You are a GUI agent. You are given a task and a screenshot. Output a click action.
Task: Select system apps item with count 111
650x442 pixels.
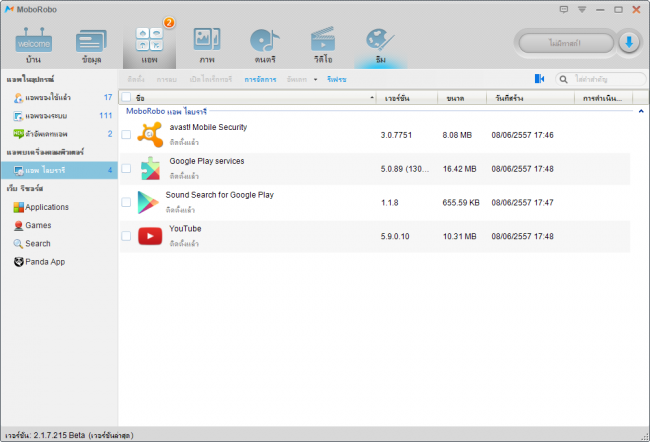[59, 116]
